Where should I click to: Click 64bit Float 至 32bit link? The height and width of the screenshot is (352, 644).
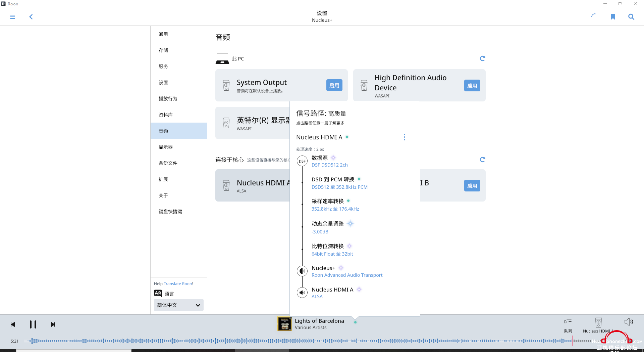332,254
